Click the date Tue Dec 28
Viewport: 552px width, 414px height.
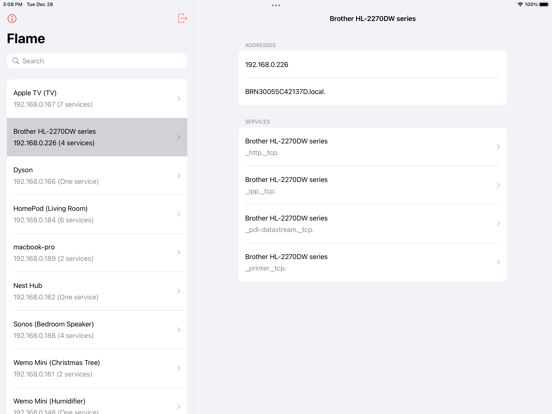tap(40, 4)
